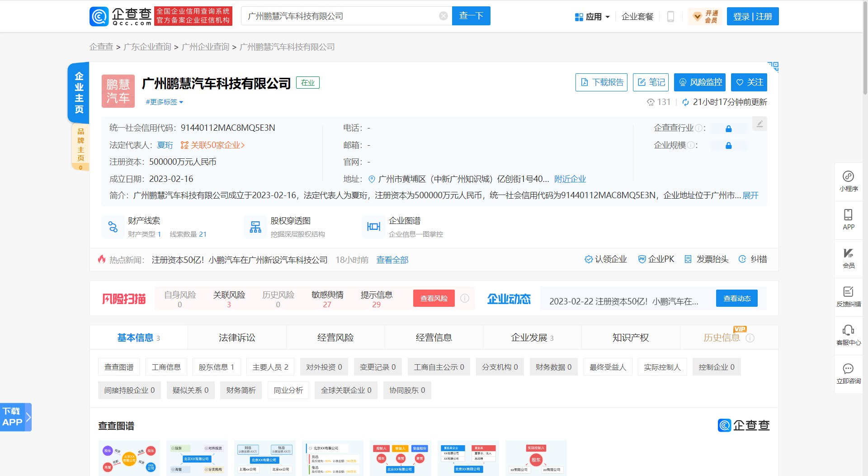
Task: Switch to the 企业发展 tab
Action: 532,338
